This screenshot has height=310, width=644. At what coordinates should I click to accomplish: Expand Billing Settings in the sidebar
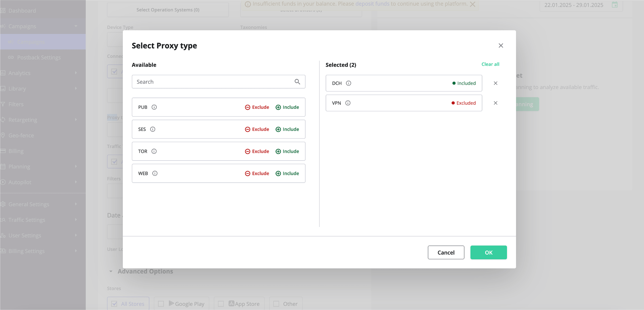coord(43,251)
